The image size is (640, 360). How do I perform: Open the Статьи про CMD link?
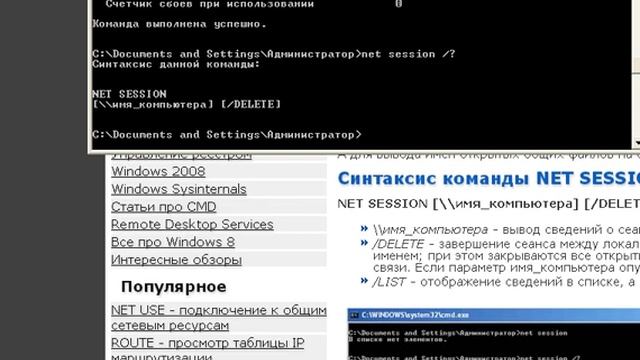pyautogui.click(x=164, y=207)
